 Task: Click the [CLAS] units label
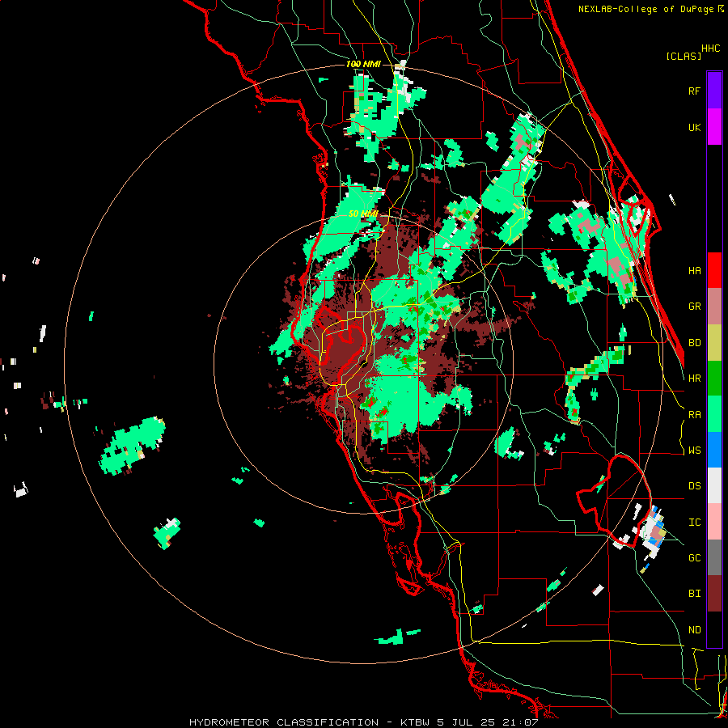click(x=684, y=56)
